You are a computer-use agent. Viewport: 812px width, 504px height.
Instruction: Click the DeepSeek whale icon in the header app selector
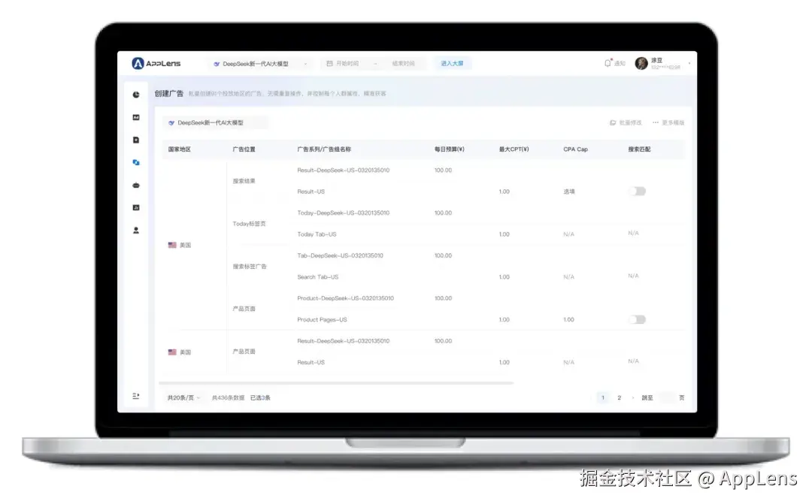217,64
